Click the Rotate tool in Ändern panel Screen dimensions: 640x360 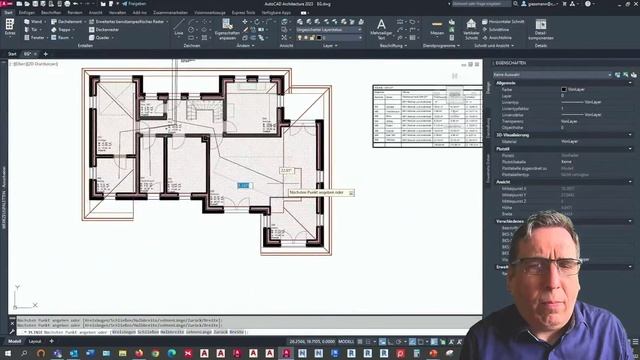coord(257,22)
